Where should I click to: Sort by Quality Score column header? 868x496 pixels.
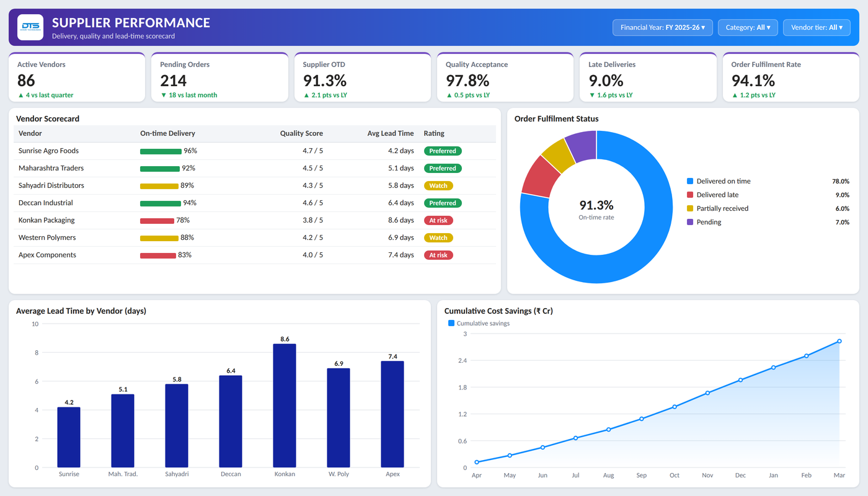tap(301, 133)
